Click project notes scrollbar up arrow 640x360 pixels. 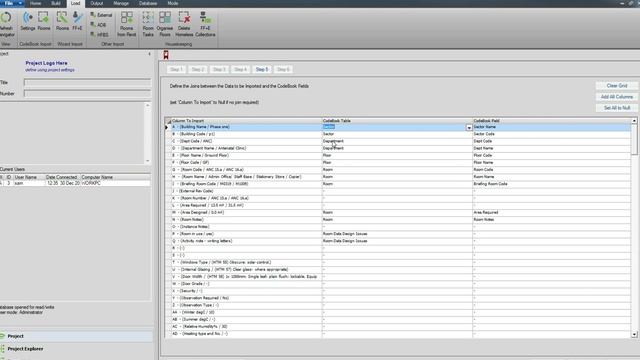147,105
